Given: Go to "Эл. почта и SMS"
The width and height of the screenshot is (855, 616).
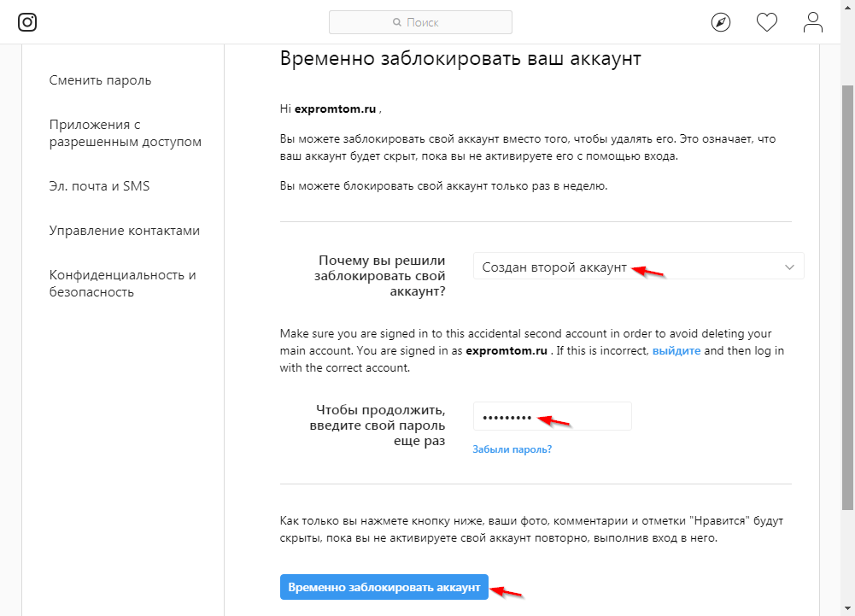Looking at the screenshot, I should click(x=99, y=186).
